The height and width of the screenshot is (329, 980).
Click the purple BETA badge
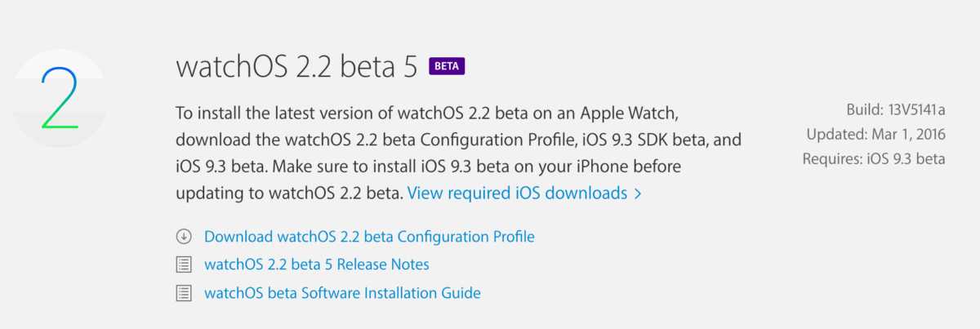[x=446, y=66]
